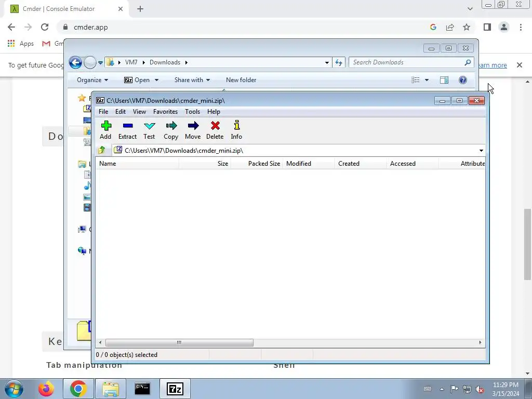Viewport: 532px width, 399px height.
Task: Open the Windows Start menu
Action: [x=14, y=389]
